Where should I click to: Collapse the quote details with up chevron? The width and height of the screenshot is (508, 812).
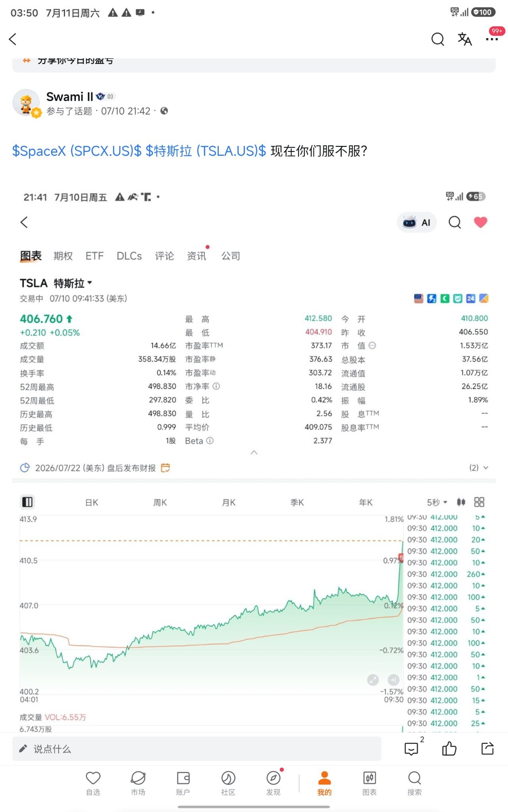click(254, 452)
